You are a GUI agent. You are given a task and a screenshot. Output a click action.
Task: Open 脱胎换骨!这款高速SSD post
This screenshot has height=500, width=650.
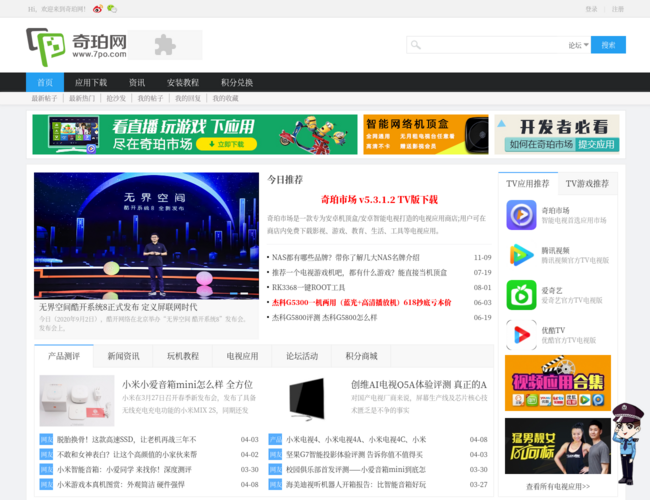coord(127,439)
